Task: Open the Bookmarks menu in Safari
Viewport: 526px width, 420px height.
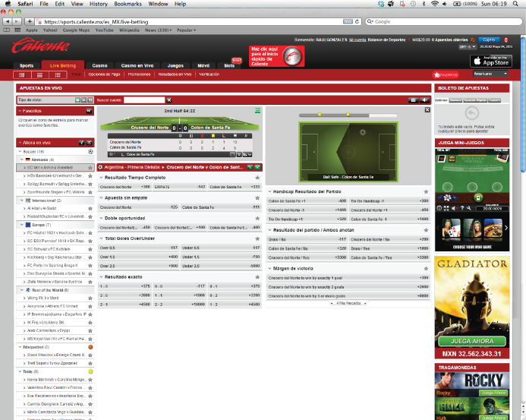Action: [128, 4]
